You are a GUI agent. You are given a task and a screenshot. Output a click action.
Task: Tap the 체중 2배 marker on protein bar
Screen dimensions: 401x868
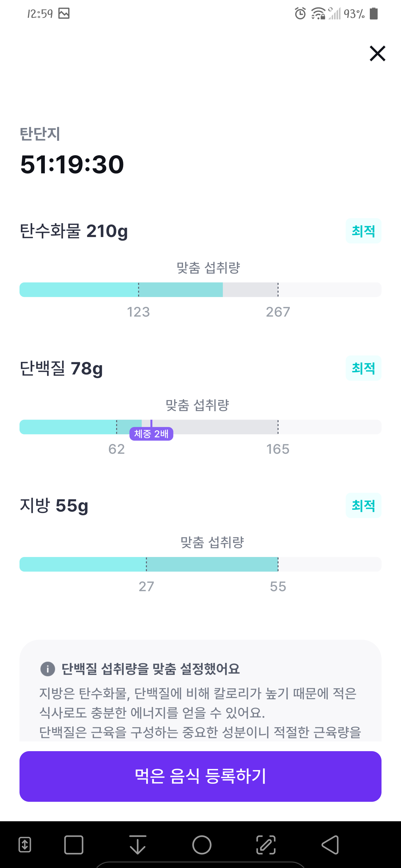click(x=151, y=434)
